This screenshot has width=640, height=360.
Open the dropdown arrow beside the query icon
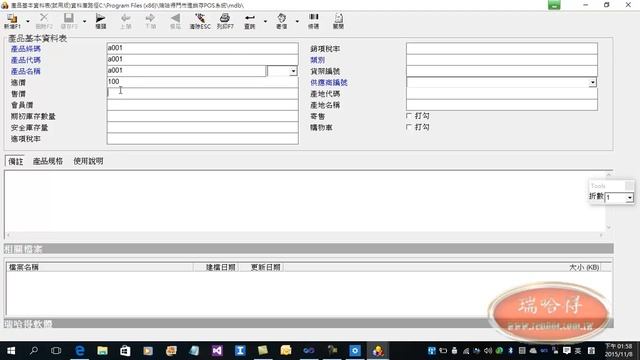pos(265,21)
